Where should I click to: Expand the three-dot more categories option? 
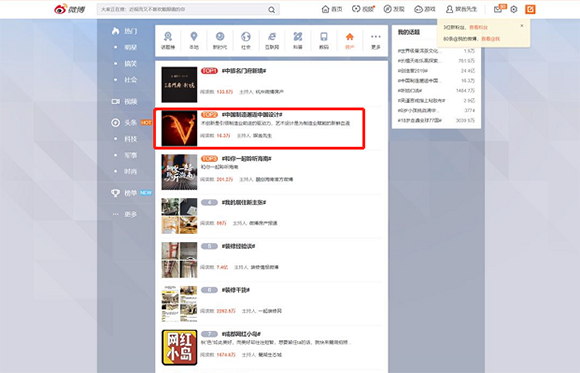coord(375,40)
